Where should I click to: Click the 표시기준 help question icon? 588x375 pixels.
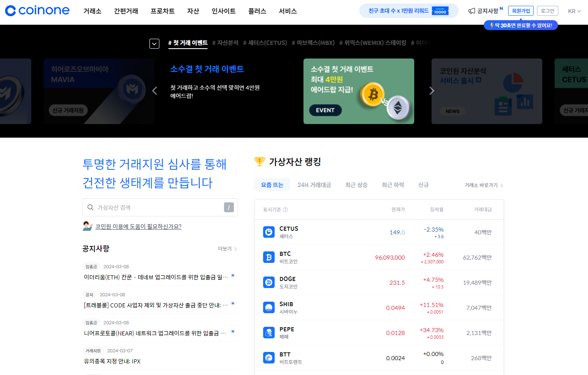click(285, 209)
